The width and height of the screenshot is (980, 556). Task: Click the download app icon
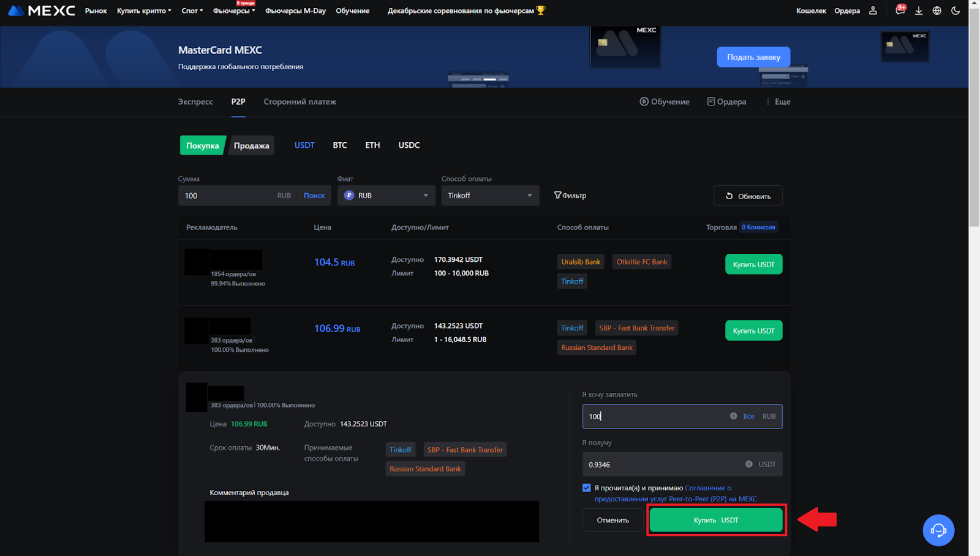pyautogui.click(x=919, y=10)
